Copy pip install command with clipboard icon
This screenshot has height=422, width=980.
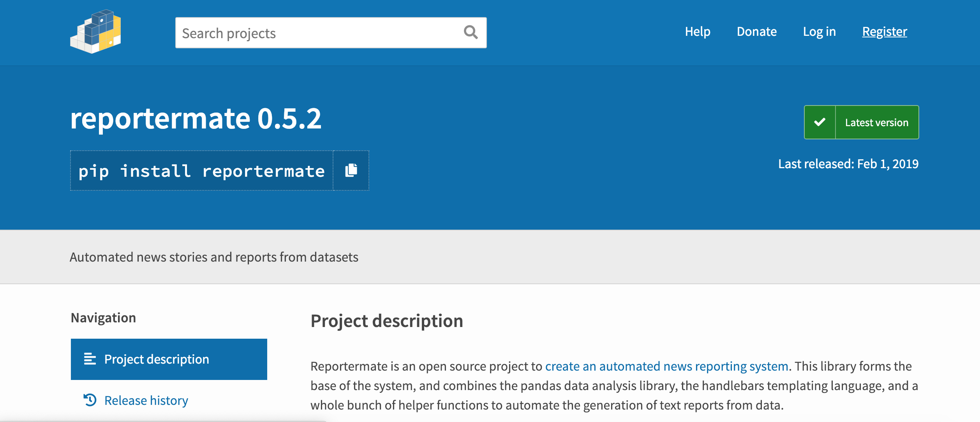[x=351, y=171]
